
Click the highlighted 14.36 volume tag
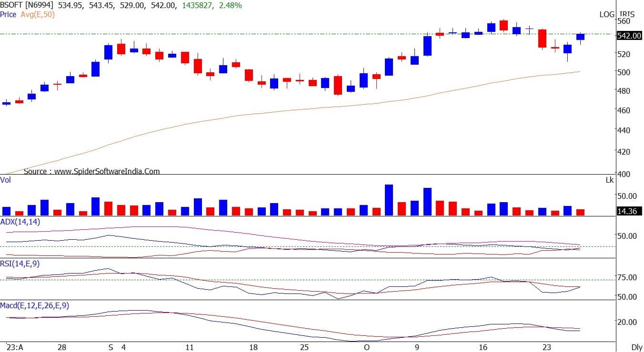[x=629, y=211]
